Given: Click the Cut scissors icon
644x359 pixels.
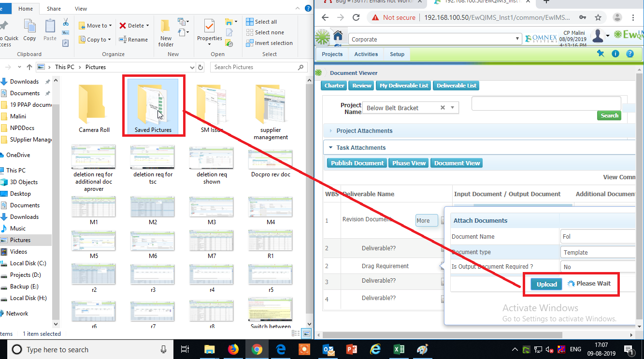Looking at the screenshot, I should point(66,22).
